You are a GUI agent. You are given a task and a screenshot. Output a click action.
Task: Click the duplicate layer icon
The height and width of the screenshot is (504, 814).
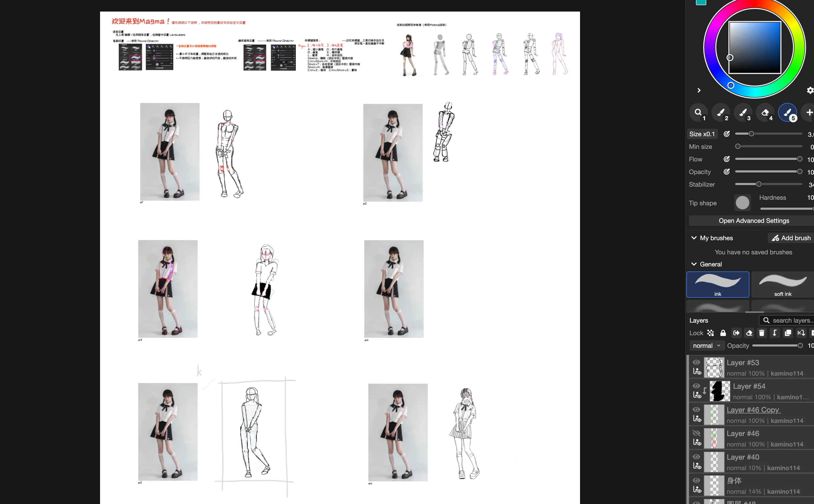[x=788, y=333]
